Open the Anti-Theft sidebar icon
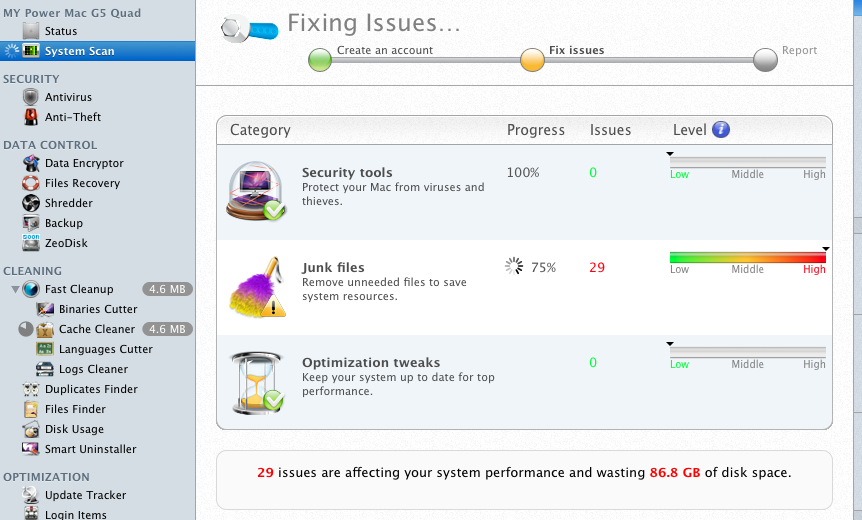862x520 pixels. [x=29, y=117]
